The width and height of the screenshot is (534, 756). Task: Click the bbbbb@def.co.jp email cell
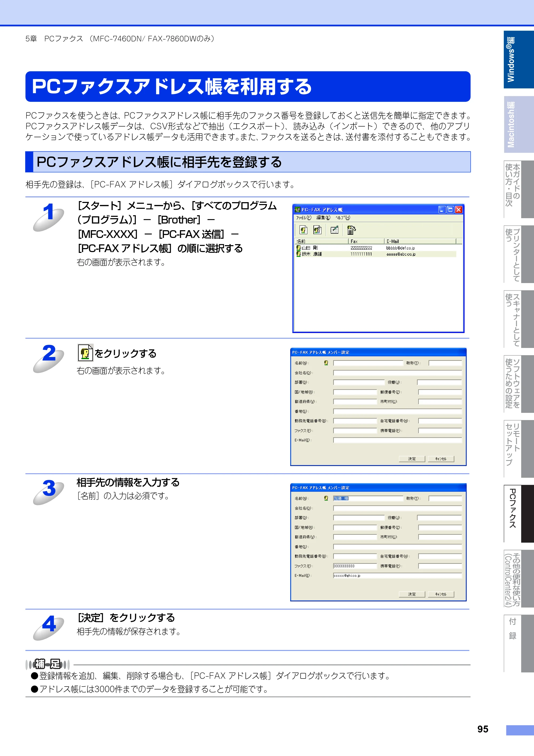pos(400,248)
